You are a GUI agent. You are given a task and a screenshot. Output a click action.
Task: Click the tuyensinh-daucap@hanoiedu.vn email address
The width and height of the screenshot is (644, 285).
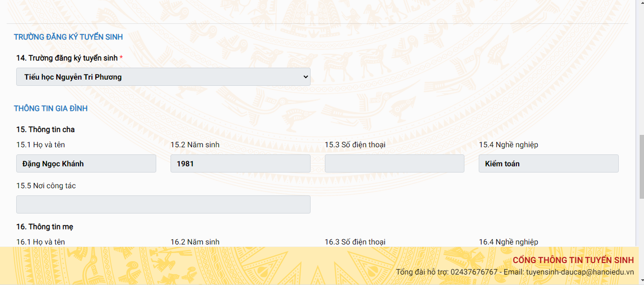tap(580, 272)
